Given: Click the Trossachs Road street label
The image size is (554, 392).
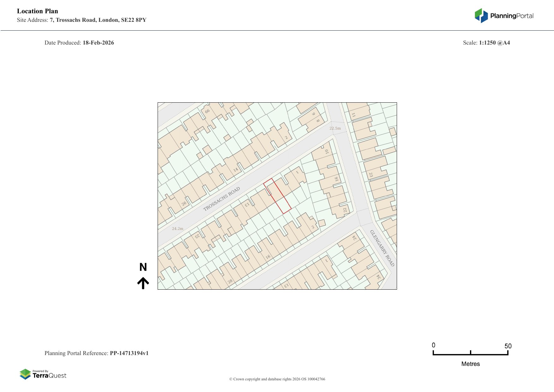Looking at the screenshot, I should (x=221, y=199).
